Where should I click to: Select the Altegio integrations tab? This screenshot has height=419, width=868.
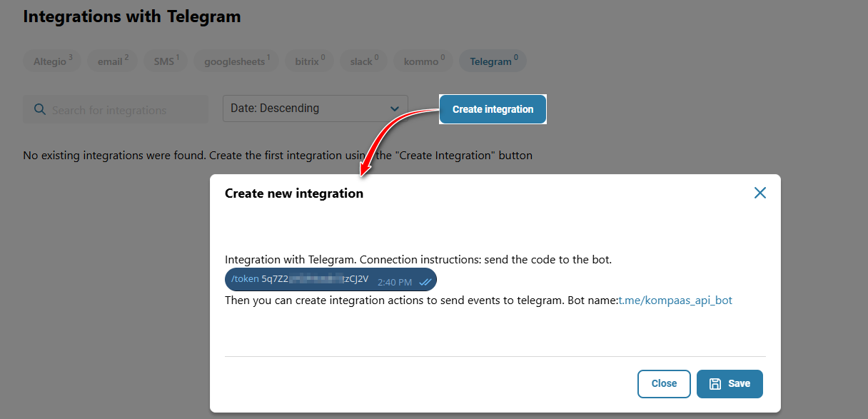tap(53, 61)
